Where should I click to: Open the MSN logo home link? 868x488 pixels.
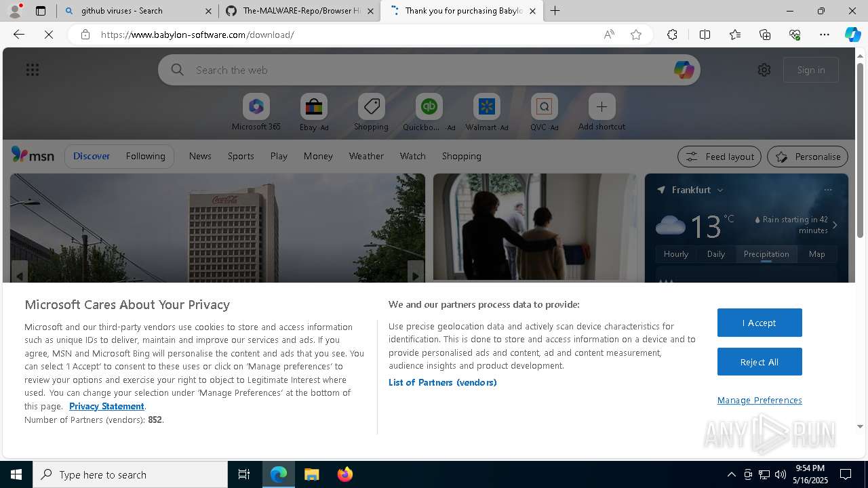point(33,155)
